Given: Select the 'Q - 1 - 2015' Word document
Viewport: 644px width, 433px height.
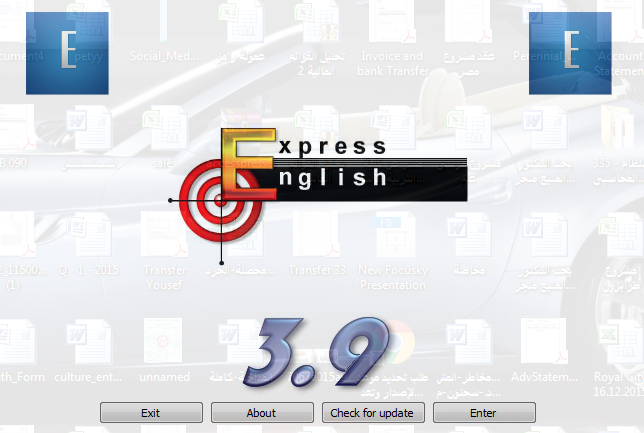Looking at the screenshot, I should (x=88, y=244).
